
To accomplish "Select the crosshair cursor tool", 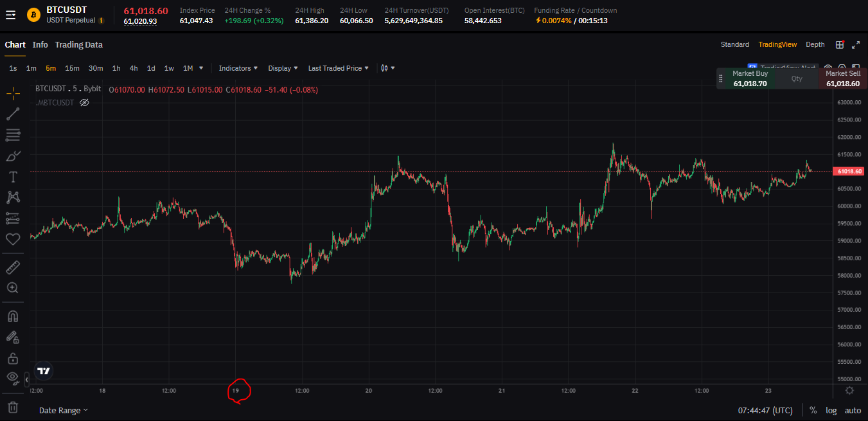I will (x=13, y=93).
